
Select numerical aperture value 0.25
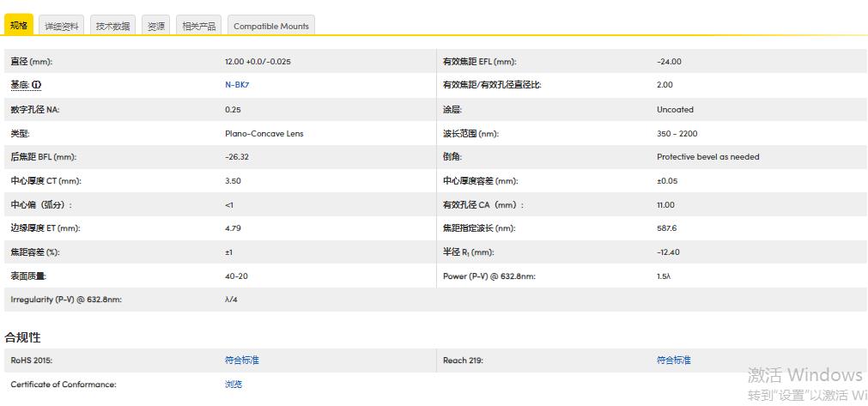233,110
